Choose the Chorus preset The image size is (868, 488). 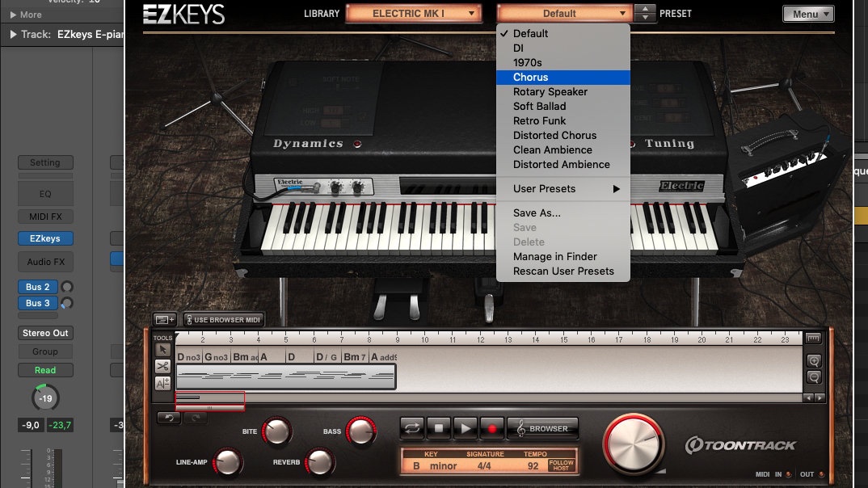530,78
